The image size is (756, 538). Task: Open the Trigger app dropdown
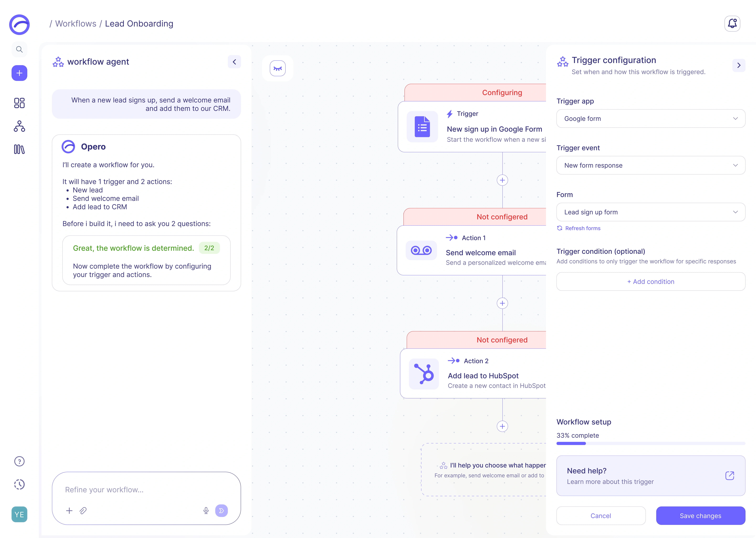(x=651, y=119)
